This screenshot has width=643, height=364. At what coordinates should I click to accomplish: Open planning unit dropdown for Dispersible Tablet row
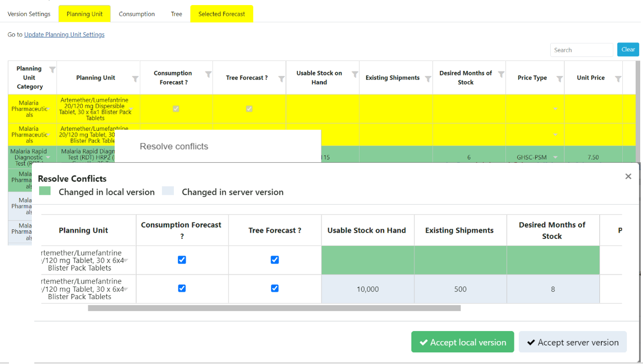[131, 109]
